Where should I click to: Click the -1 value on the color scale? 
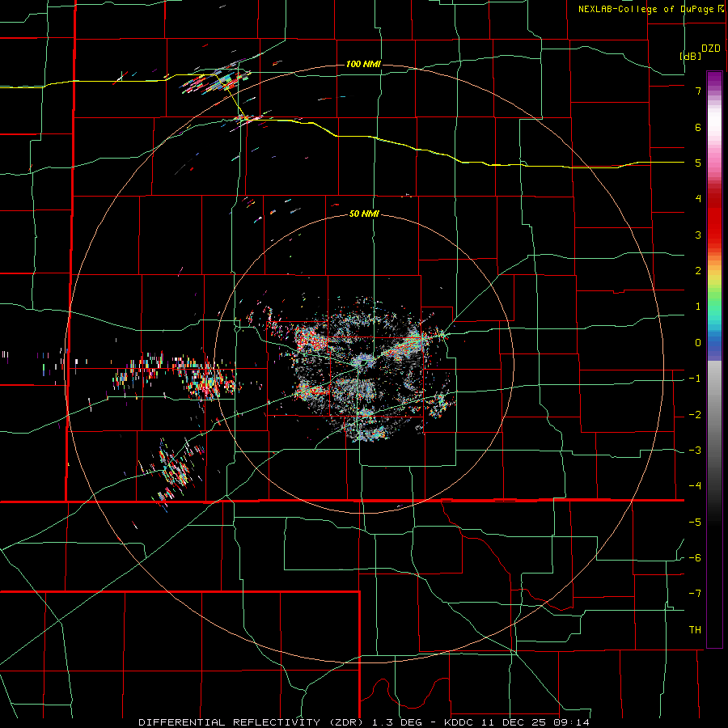[x=695, y=379]
